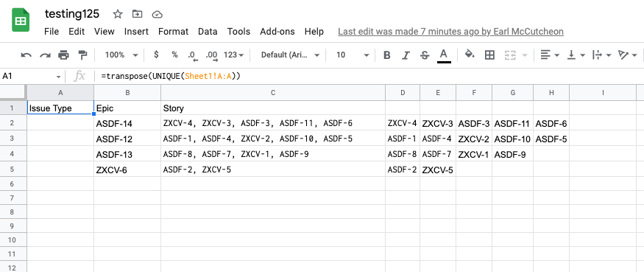Select column C header

pyautogui.click(x=273, y=93)
